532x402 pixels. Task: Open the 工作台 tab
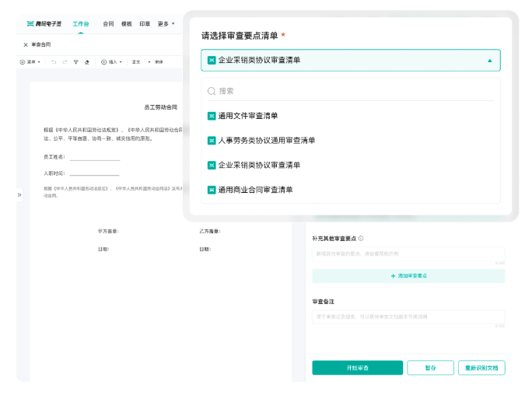point(81,24)
